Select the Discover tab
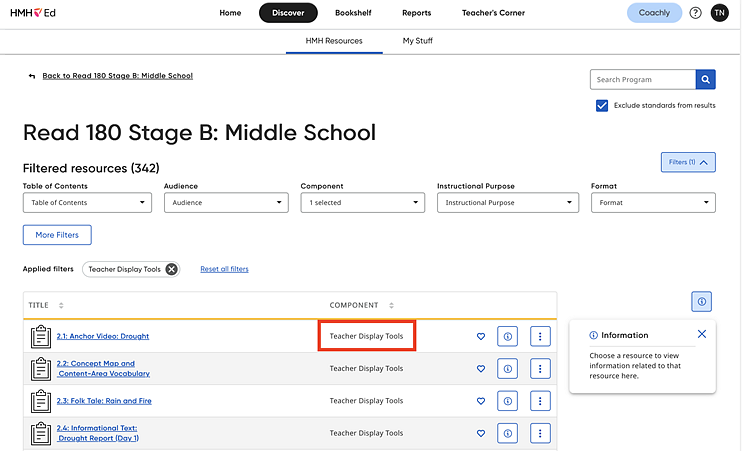This screenshot has width=742, height=451. (x=288, y=13)
